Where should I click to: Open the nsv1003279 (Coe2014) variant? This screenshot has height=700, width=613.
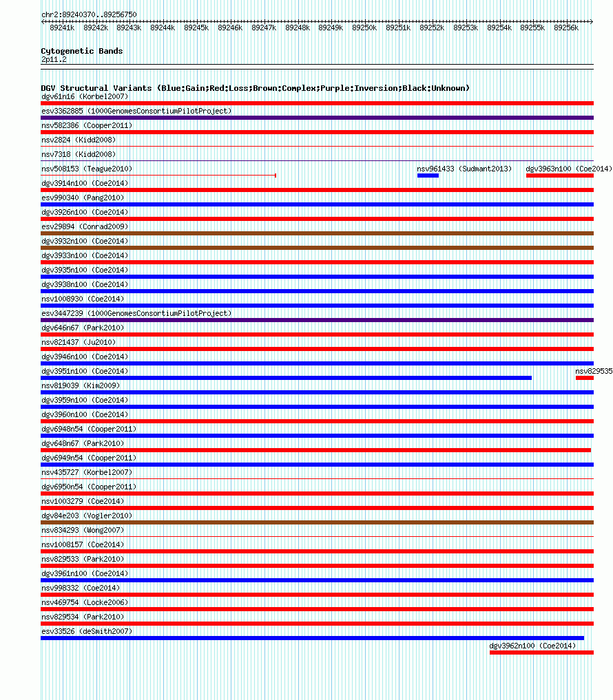click(83, 501)
